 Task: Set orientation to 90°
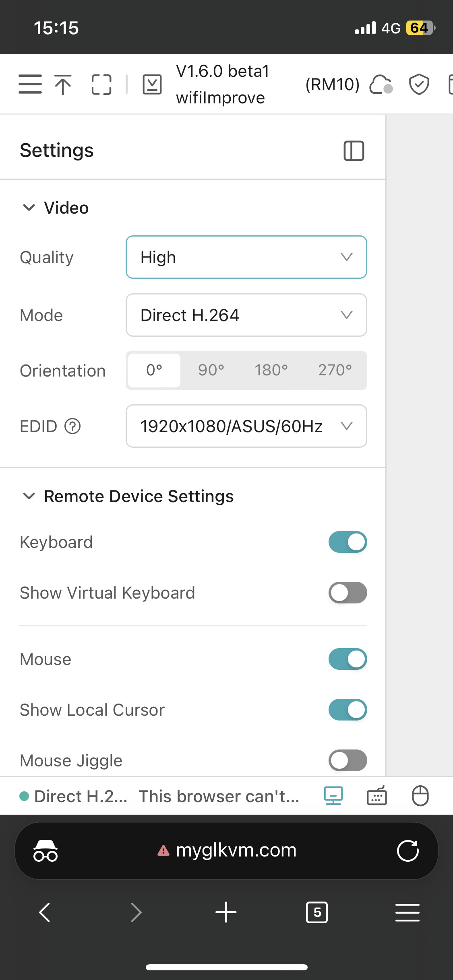coord(211,370)
